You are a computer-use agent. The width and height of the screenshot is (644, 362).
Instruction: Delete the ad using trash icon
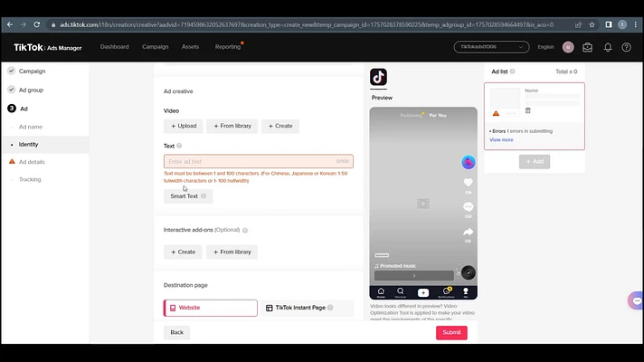click(x=528, y=111)
